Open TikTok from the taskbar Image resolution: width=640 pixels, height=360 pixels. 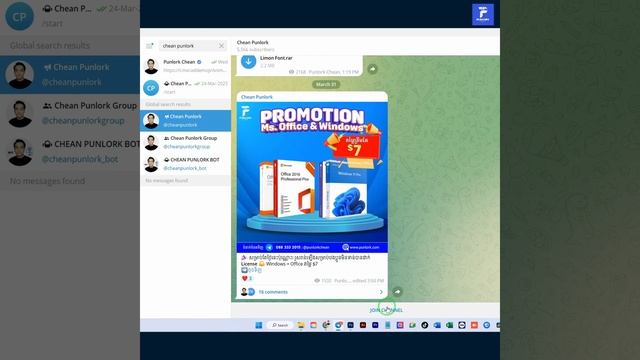[x=424, y=325]
